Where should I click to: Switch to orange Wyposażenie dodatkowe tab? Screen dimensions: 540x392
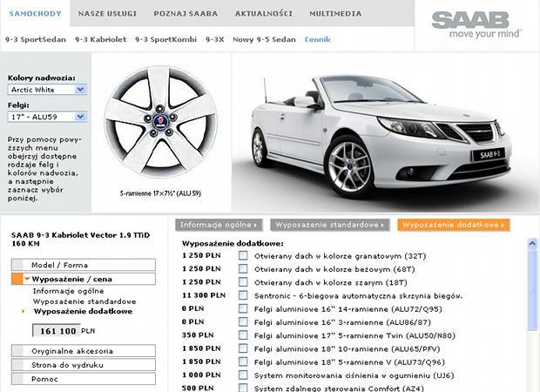coord(453,225)
